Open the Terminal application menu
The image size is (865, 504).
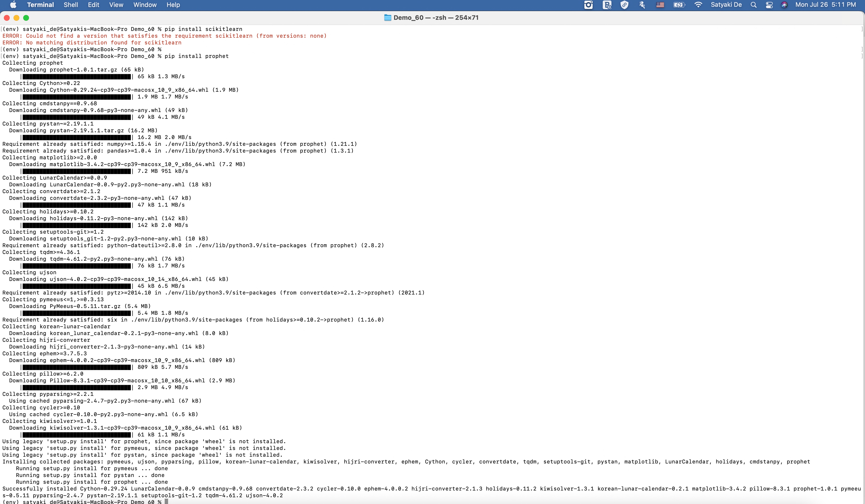[x=40, y=5]
